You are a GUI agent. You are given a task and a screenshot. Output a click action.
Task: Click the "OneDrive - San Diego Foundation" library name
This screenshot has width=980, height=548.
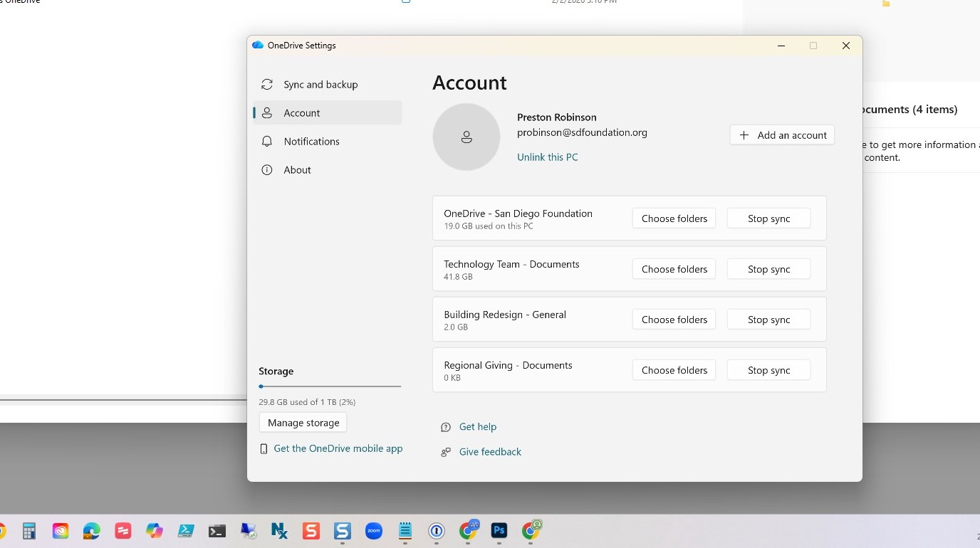point(518,214)
